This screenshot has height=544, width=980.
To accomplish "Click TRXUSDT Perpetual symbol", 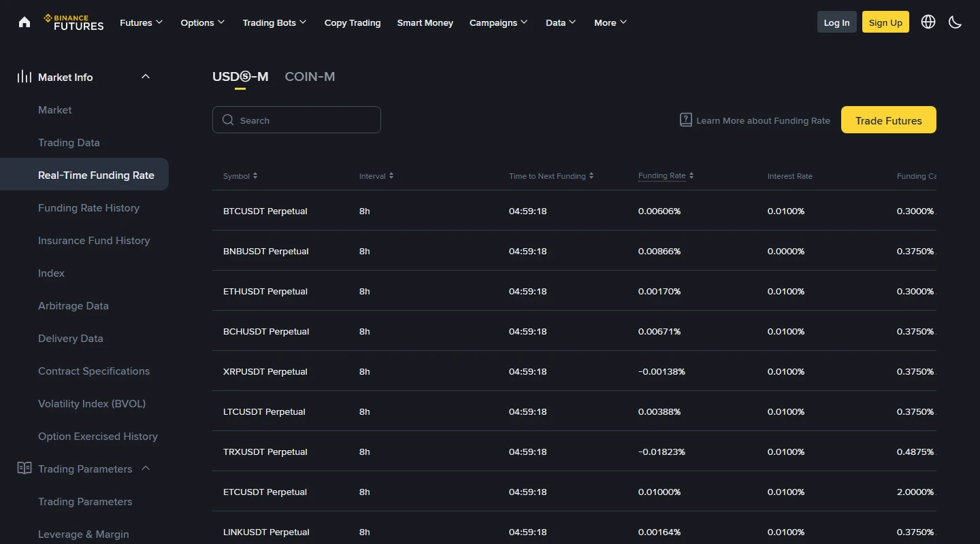I will 265,452.
